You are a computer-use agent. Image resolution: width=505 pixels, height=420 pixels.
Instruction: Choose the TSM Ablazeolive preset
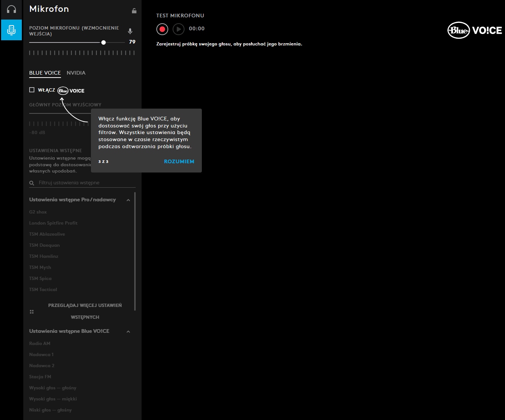pyautogui.click(x=47, y=234)
